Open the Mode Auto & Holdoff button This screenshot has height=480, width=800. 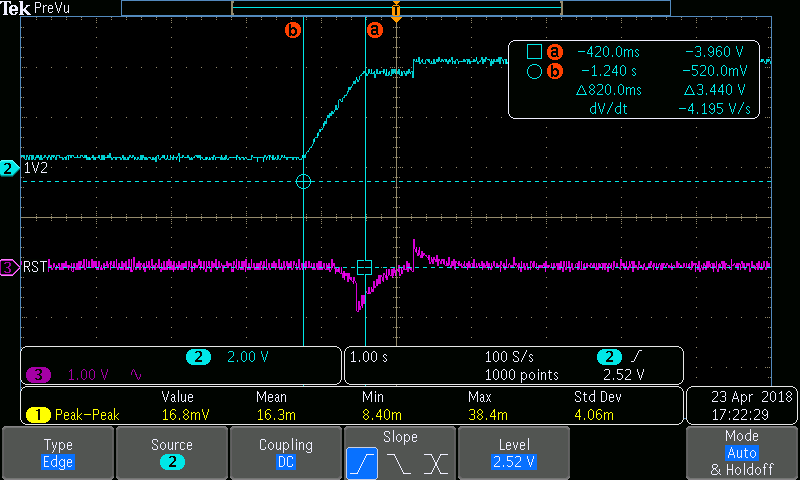(x=741, y=453)
